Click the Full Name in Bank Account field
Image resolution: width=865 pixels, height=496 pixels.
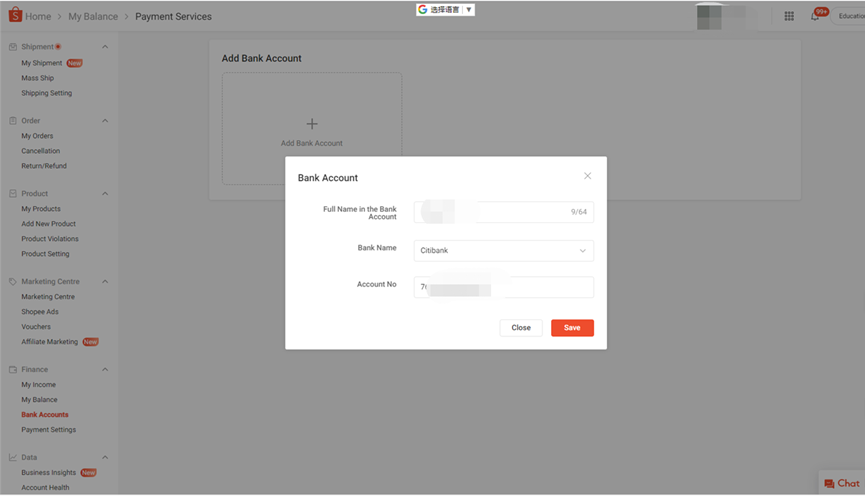[x=504, y=212]
